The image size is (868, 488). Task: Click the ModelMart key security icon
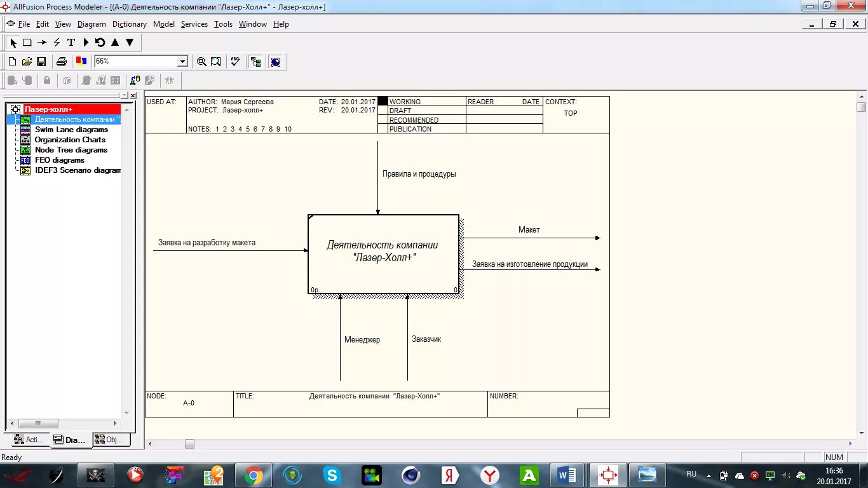[150, 81]
